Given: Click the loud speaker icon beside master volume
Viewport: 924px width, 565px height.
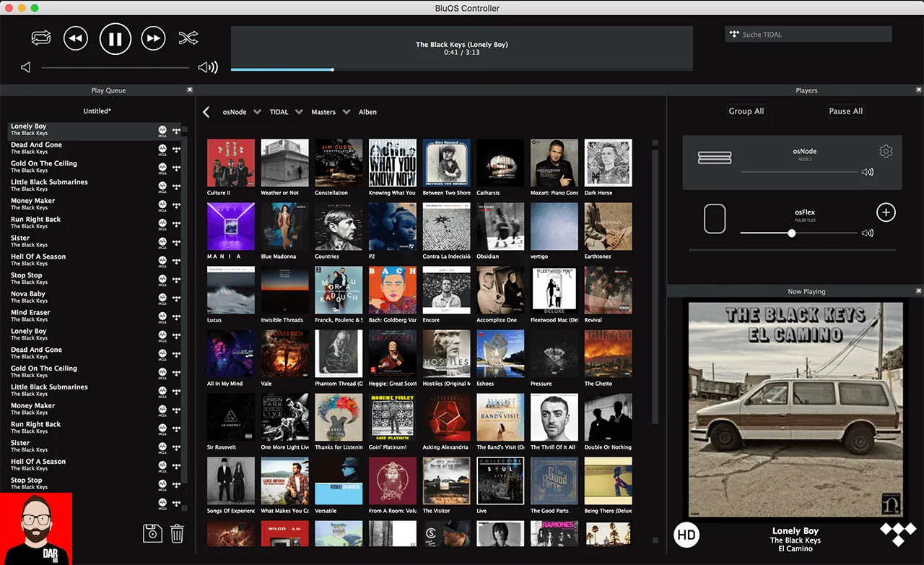Looking at the screenshot, I should [x=208, y=67].
